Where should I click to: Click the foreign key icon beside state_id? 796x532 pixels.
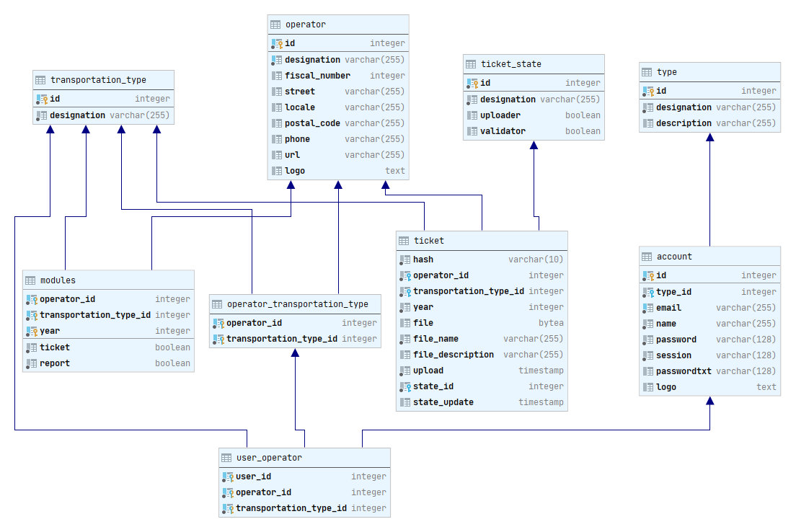point(404,386)
